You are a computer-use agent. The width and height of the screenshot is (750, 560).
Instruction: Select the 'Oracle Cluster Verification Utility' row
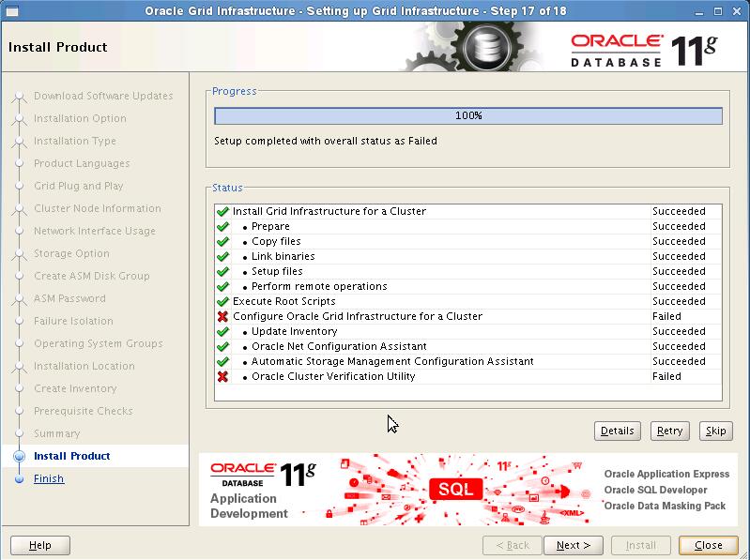468,376
